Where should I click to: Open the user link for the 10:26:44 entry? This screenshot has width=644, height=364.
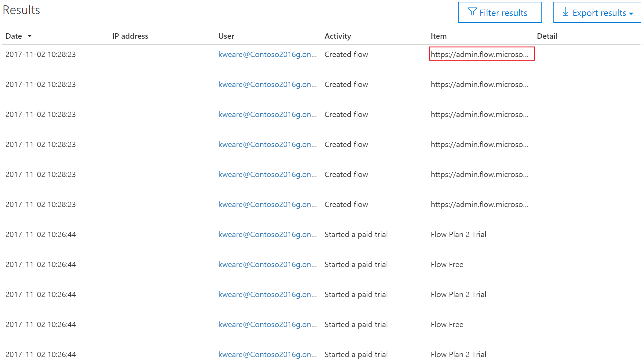tap(267, 234)
